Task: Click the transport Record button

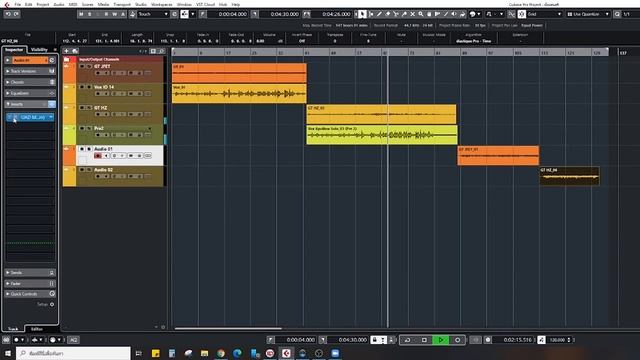Action: [458, 340]
